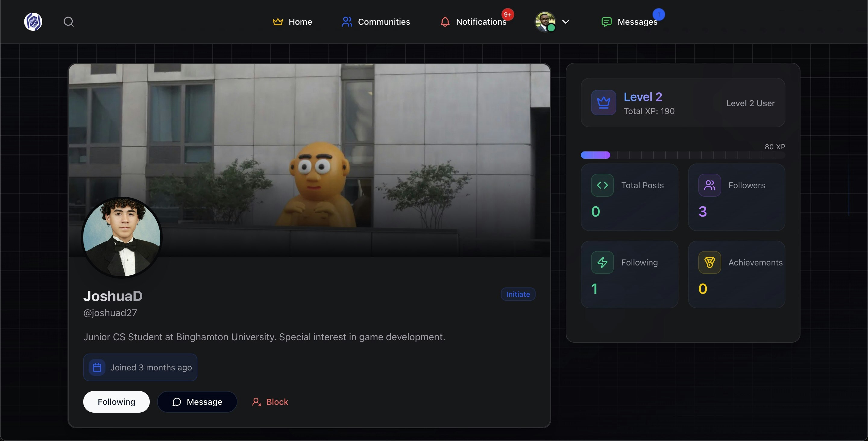
Task: Message JoshuaD using the Message button
Action: tap(197, 401)
